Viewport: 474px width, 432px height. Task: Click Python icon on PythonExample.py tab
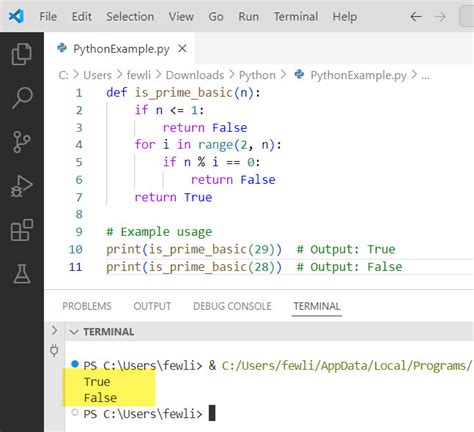click(x=62, y=48)
